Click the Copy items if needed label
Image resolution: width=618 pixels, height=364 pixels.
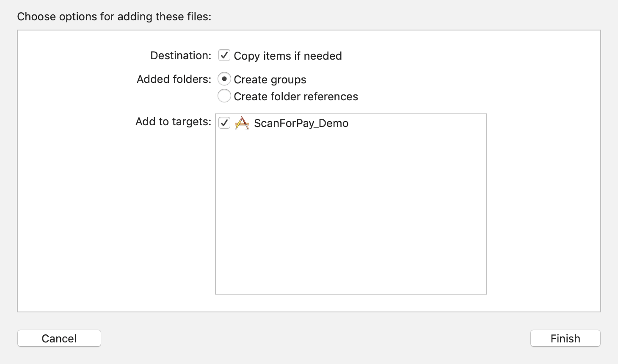288,56
